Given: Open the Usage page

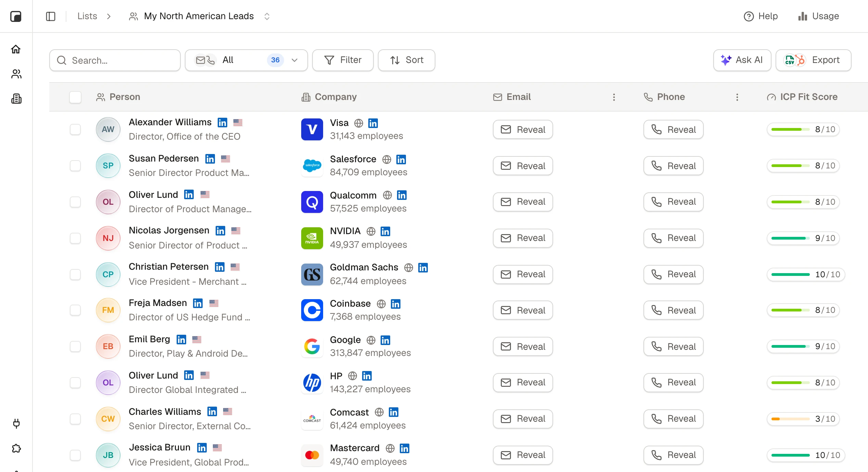Looking at the screenshot, I should tap(818, 16).
